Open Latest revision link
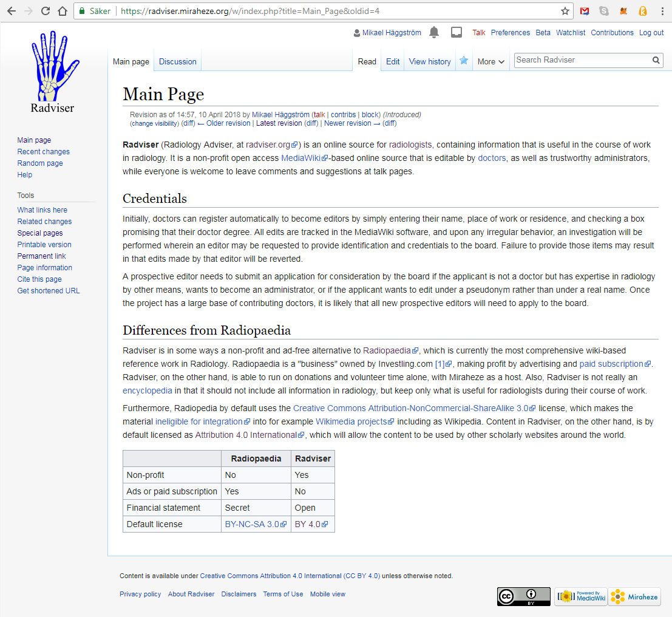Image resolution: width=672 pixels, height=617 pixels. click(279, 123)
